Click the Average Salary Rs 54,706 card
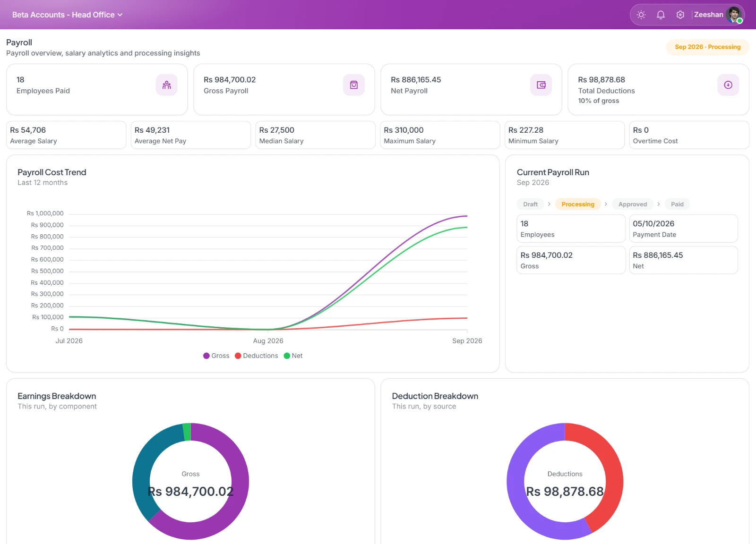The width and height of the screenshot is (756, 544). [66, 135]
